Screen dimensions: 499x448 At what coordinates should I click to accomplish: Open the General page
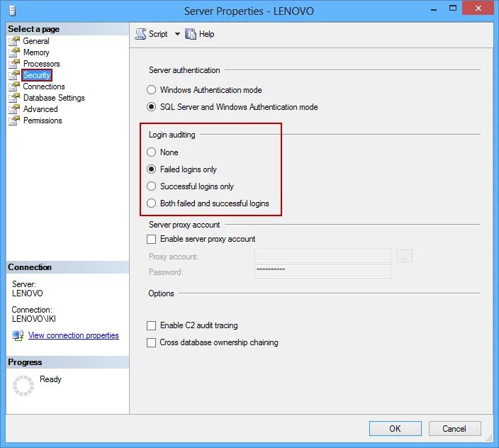pos(36,41)
